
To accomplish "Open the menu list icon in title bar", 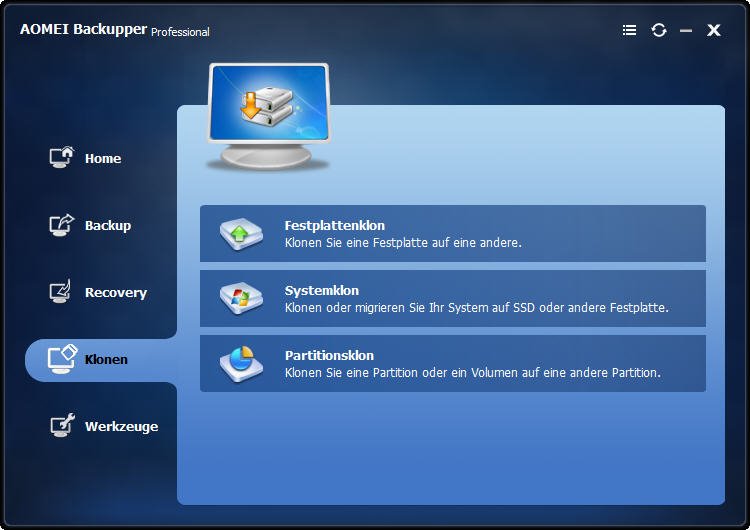I will coord(629,30).
